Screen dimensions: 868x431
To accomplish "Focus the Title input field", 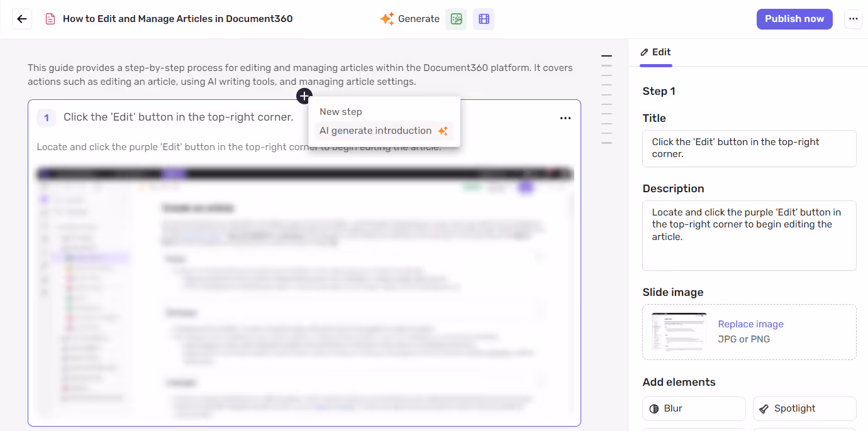I will click(x=749, y=148).
